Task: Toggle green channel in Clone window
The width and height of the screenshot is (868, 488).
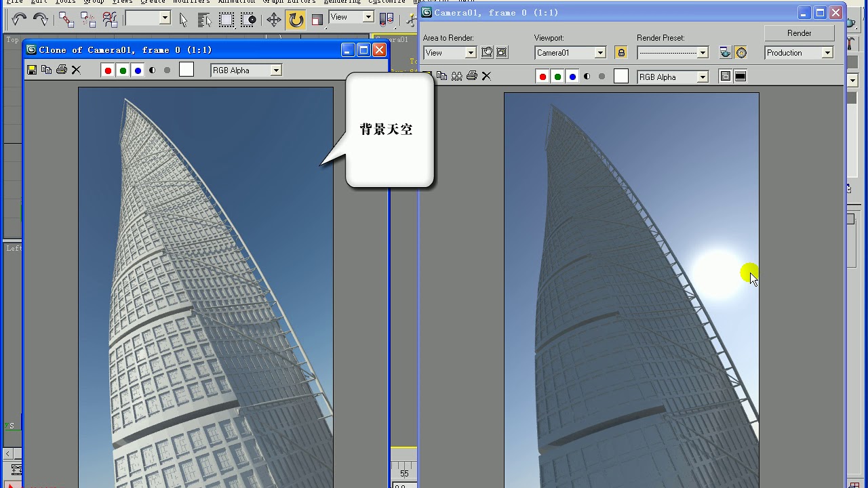Action: pyautogui.click(x=123, y=70)
